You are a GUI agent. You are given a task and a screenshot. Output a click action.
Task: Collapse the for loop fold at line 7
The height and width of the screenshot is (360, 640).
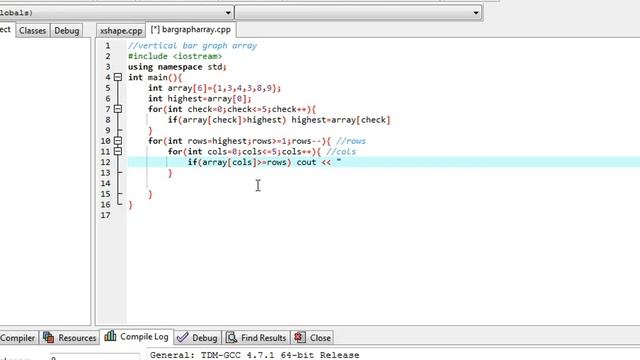[118, 109]
